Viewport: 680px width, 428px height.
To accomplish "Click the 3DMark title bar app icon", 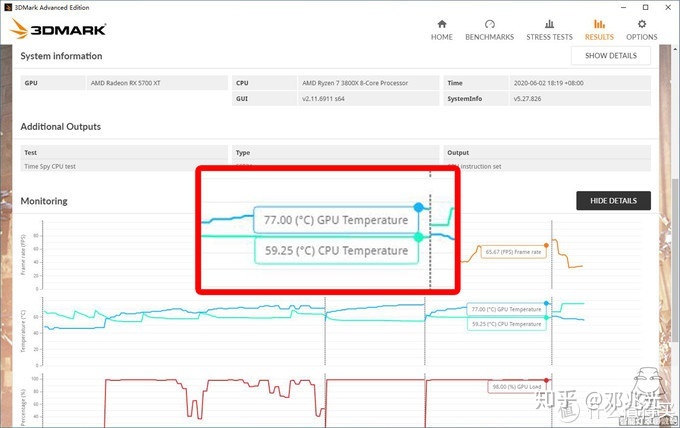I will pyautogui.click(x=8, y=7).
